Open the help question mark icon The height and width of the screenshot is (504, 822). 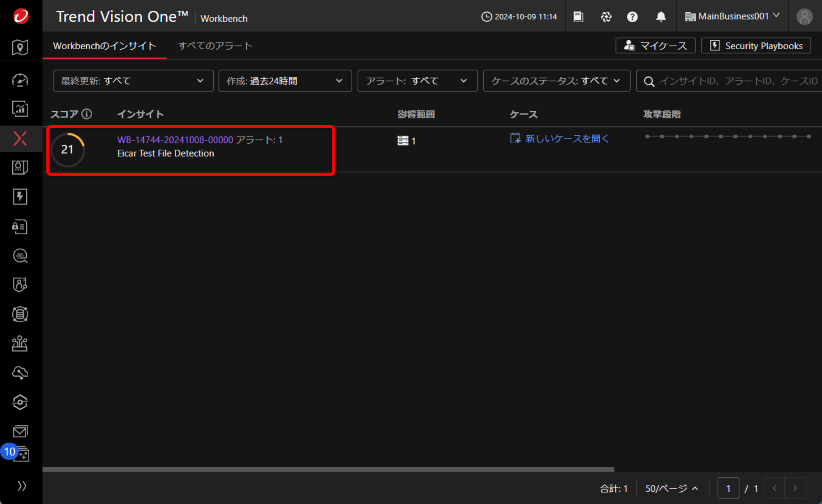click(x=632, y=16)
